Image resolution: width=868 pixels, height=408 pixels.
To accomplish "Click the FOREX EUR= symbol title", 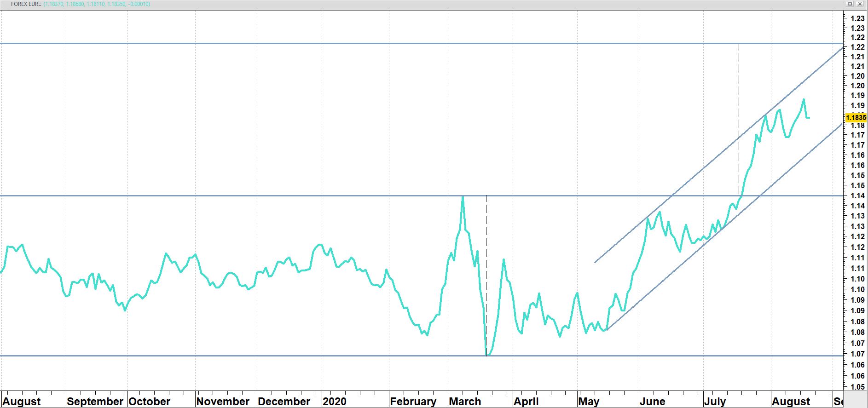I will [x=26, y=4].
